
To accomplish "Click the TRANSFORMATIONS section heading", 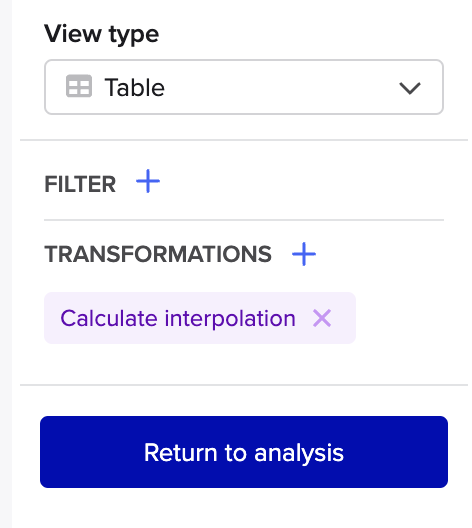I will pos(158,254).
